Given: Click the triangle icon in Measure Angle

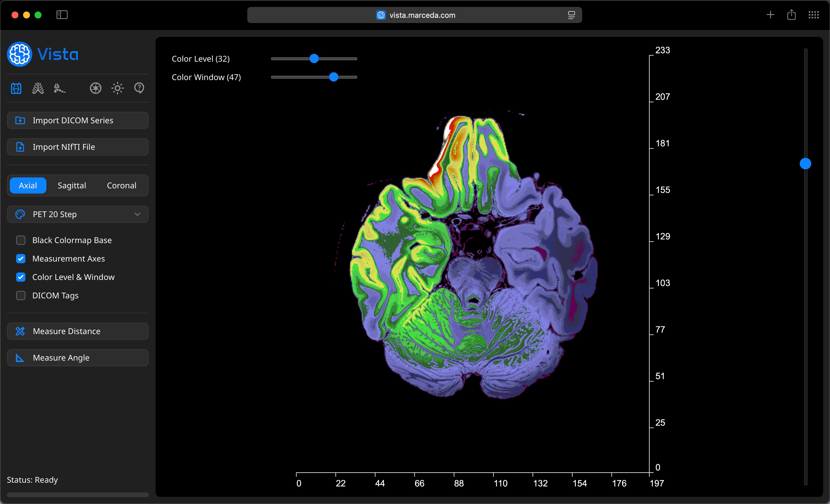Looking at the screenshot, I should coord(20,357).
